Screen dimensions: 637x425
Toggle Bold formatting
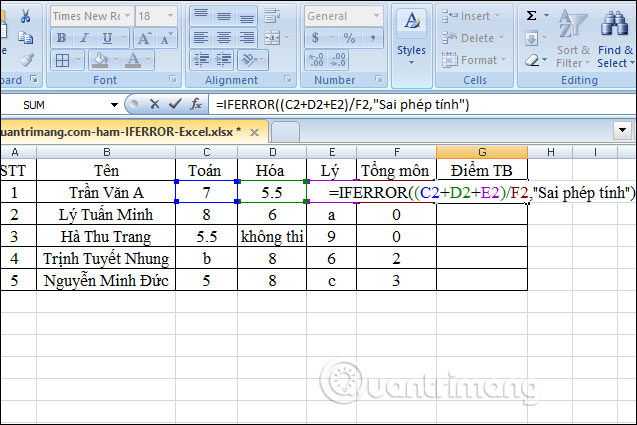(61, 38)
